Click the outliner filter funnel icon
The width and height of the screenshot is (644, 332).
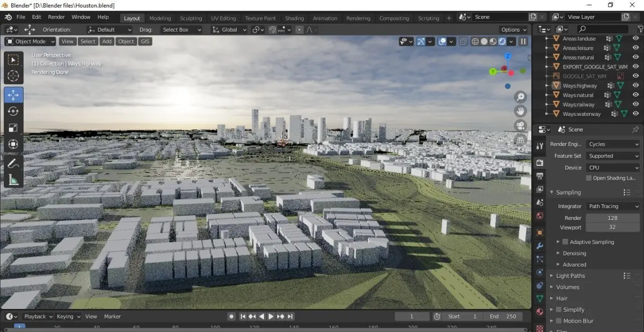[x=640, y=29]
